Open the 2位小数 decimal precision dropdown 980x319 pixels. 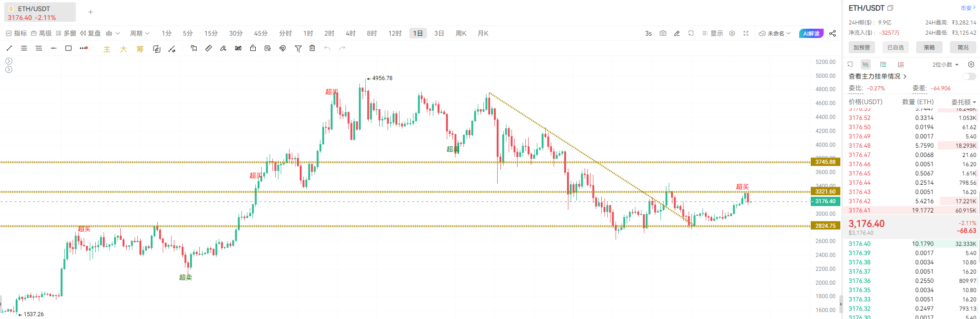point(946,64)
